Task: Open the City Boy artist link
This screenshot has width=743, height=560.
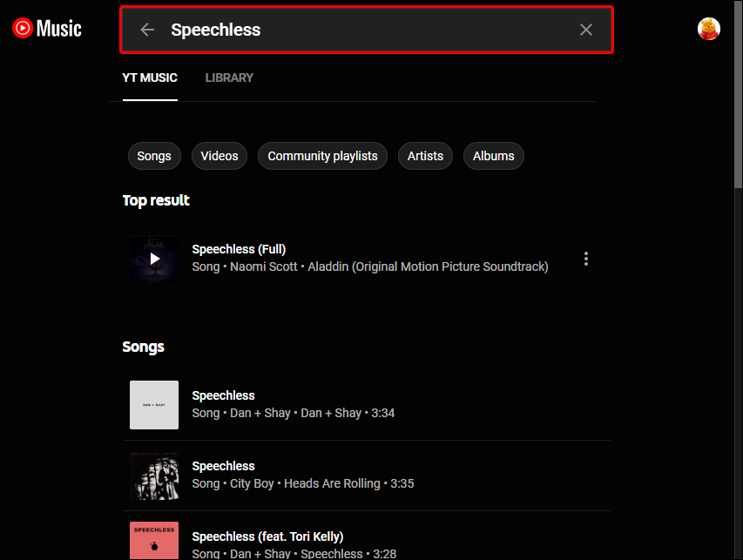Action: 252,483
